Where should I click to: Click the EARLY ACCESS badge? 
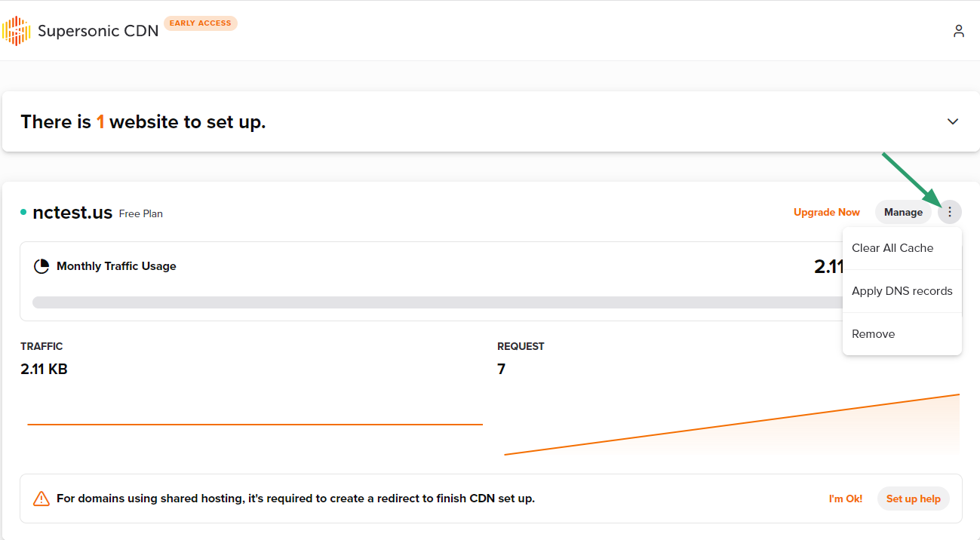(200, 23)
